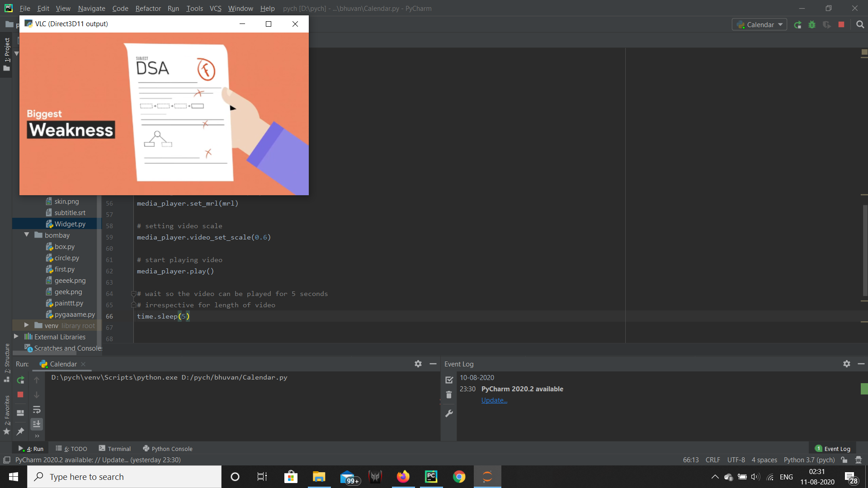The image size is (868, 488).
Task: Open the Code menu in menu bar
Action: [120, 8]
